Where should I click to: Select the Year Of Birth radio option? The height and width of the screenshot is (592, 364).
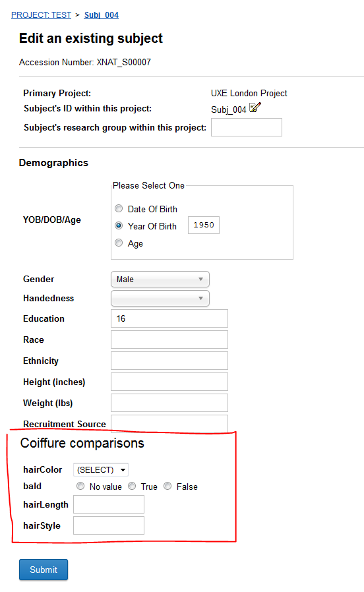119,225
